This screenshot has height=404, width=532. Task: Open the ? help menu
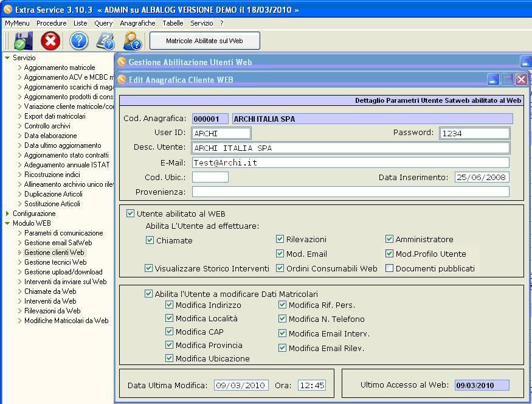click(x=221, y=23)
